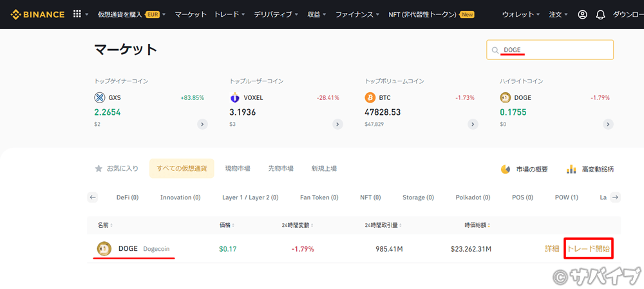This screenshot has height=289, width=644.
Task: Switch to the 新規上場 tab
Action: pos(324,168)
